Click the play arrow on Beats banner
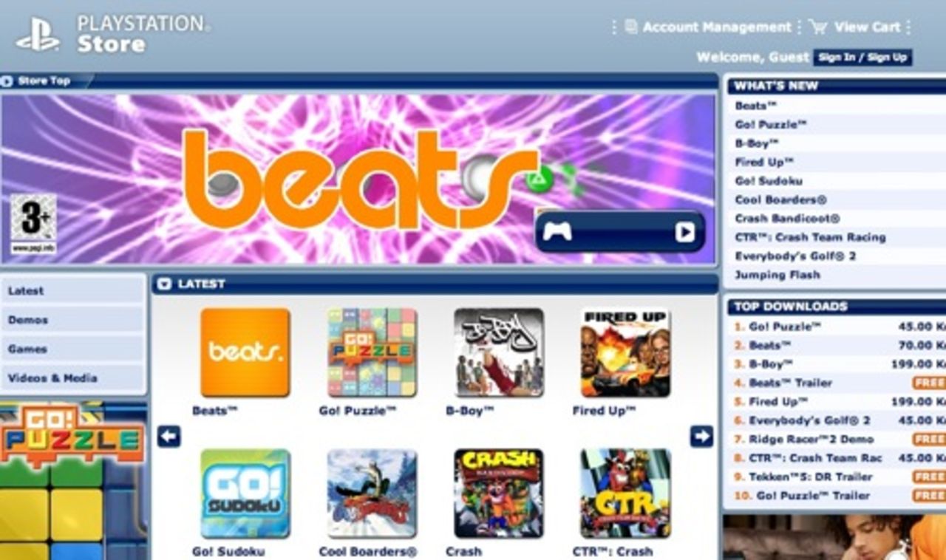946x560 pixels. (684, 232)
